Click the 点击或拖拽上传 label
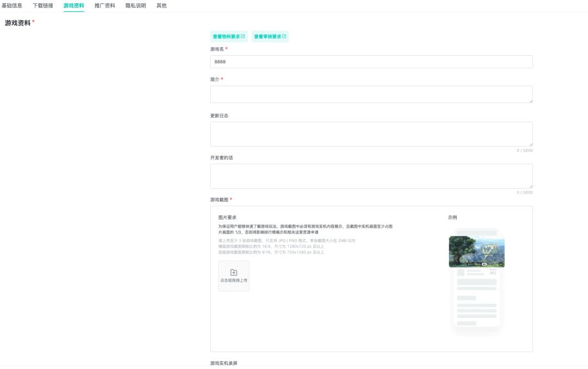588x369 pixels. [234, 280]
